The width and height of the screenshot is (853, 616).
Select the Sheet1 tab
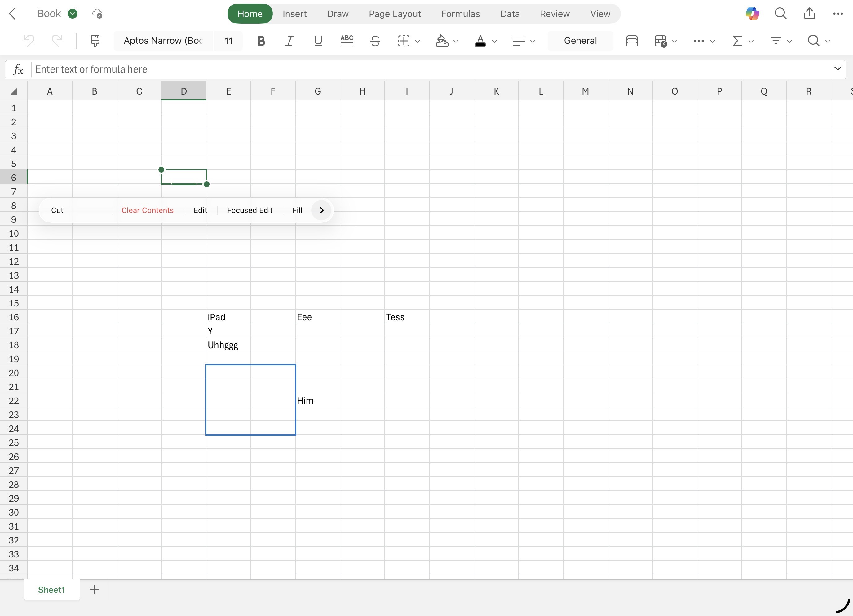tap(51, 590)
